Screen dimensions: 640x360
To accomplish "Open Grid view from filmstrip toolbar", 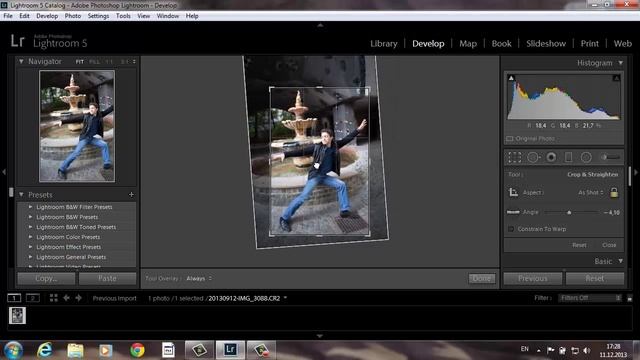I will click(53, 298).
